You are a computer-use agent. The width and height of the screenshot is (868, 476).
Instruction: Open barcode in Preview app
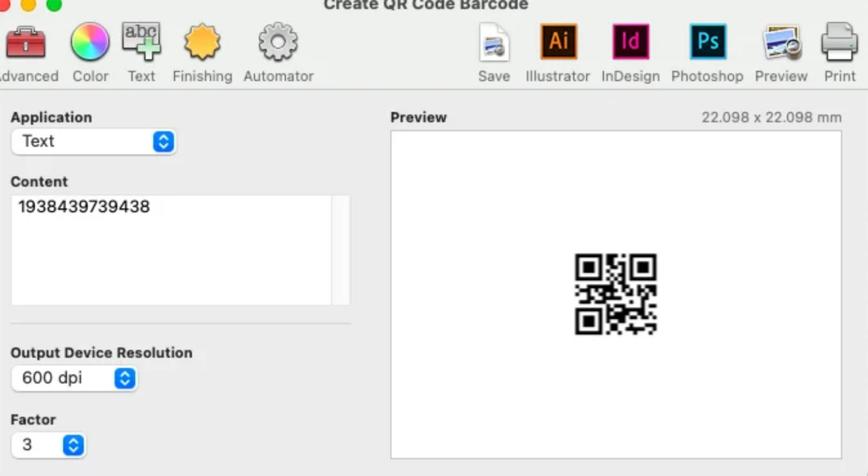(781, 43)
